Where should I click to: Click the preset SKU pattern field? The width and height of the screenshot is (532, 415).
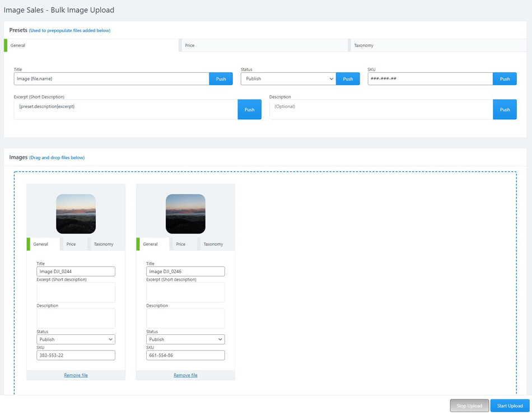pyautogui.click(x=430, y=79)
